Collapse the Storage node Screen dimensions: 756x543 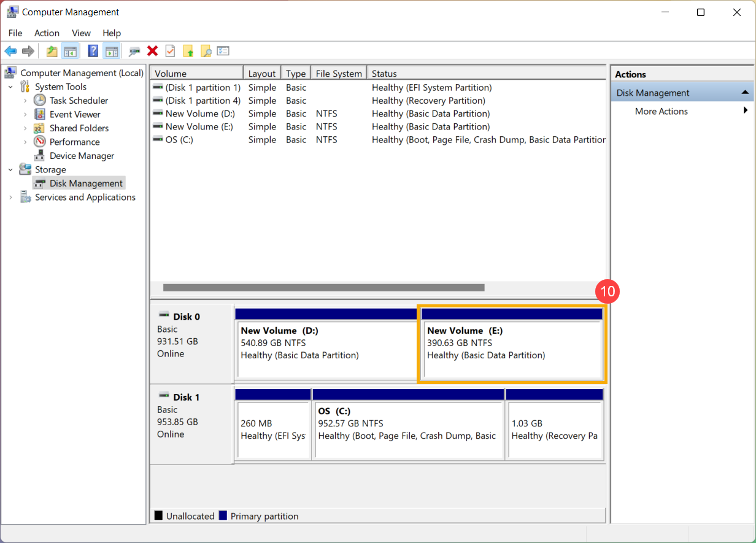tap(10, 169)
